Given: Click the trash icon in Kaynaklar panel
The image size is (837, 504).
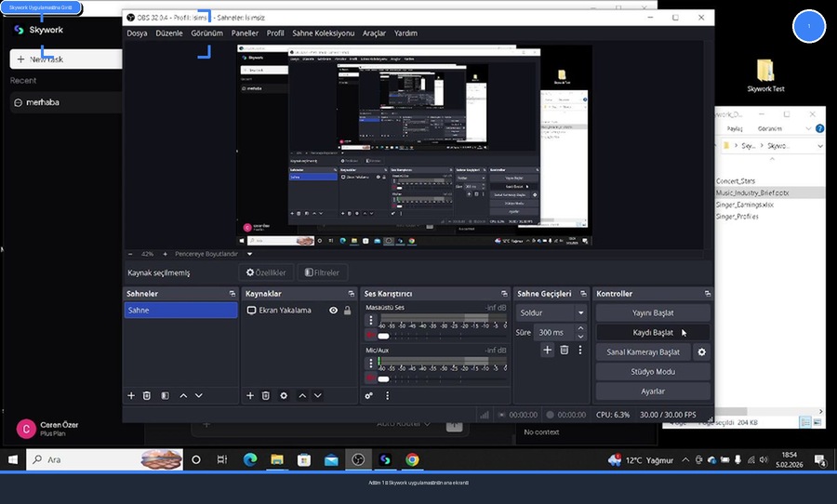Looking at the screenshot, I should (266, 396).
